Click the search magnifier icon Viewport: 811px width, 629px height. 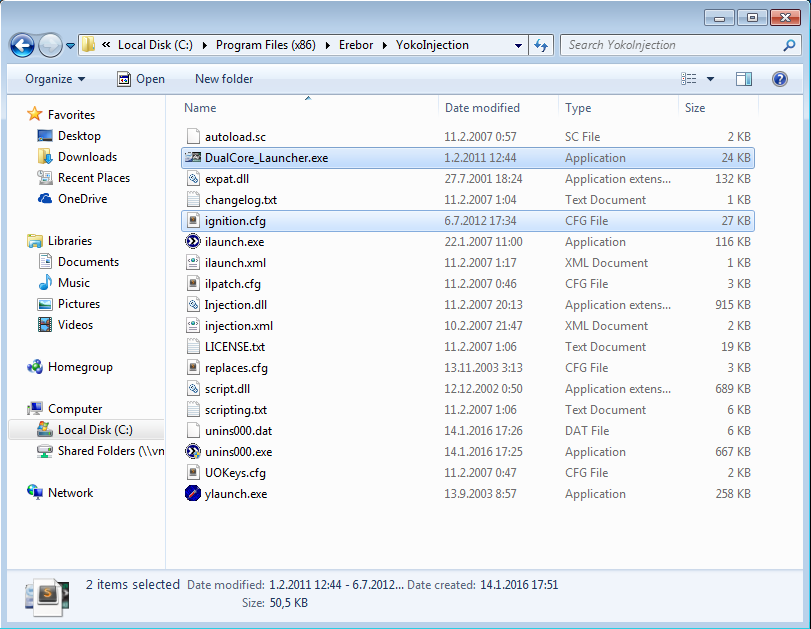coord(789,46)
